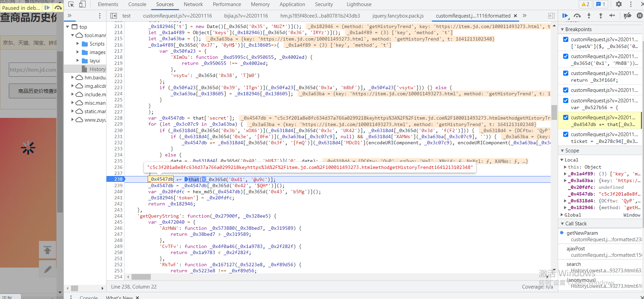Expand the Global scope
Viewport: 644px width, 299px height.
[562, 215]
